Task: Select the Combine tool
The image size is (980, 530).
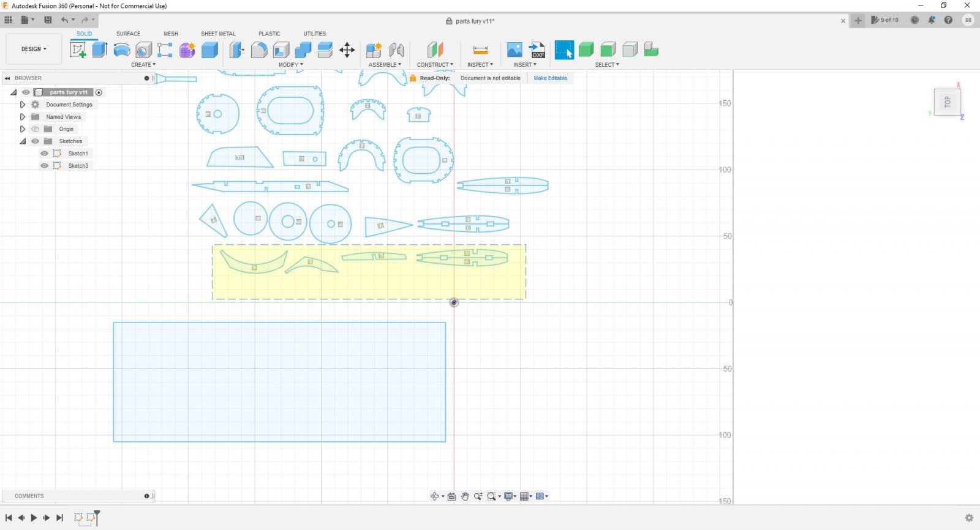Action: coord(303,50)
